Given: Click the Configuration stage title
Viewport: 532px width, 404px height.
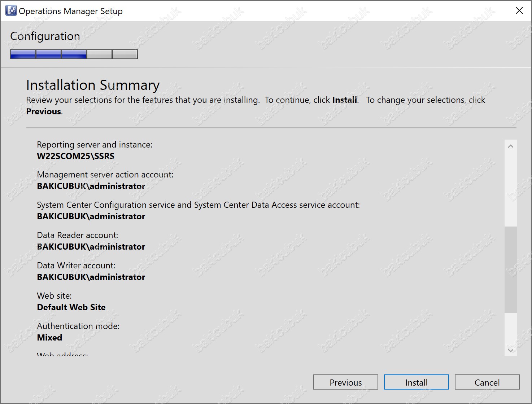Looking at the screenshot, I should tap(45, 36).
